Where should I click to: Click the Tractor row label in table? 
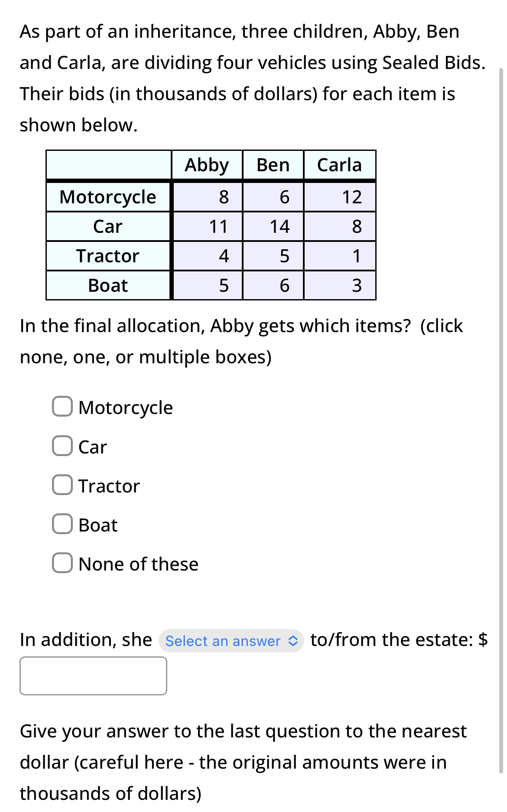coord(107,256)
